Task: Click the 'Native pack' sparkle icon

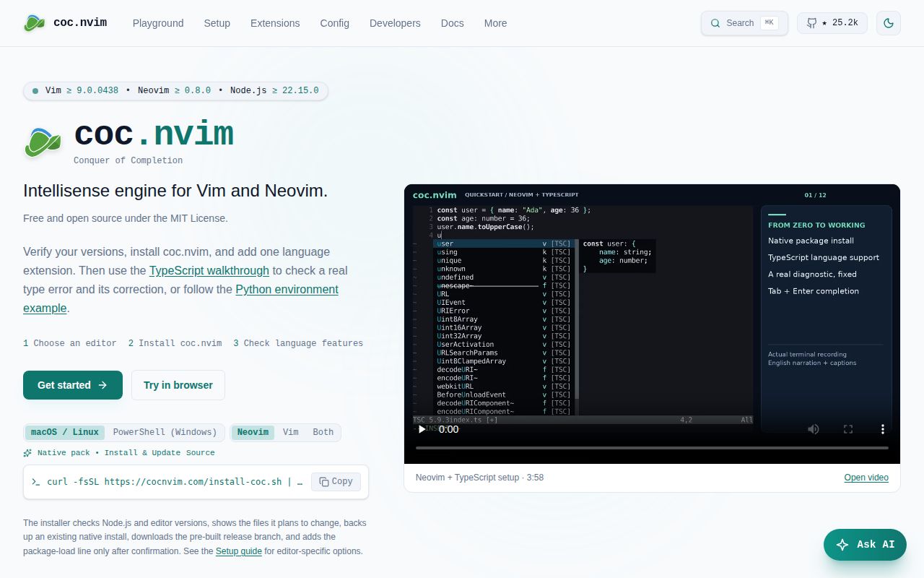Action: coord(27,453)
